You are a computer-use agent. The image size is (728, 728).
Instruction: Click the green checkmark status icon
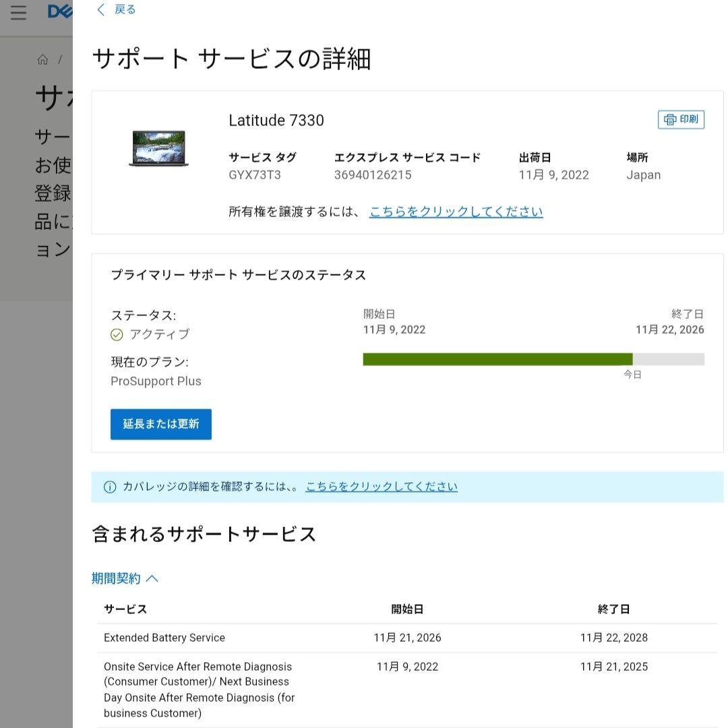coord(116,333)
